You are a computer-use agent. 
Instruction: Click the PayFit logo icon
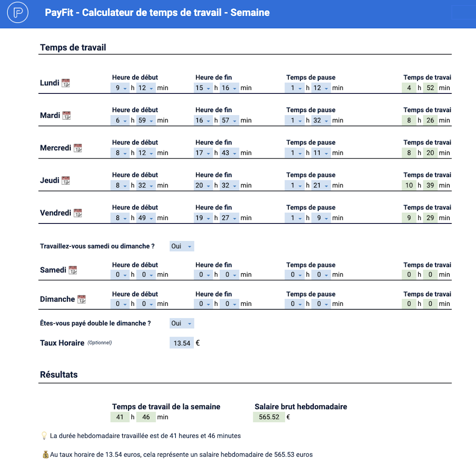[18, 13]
